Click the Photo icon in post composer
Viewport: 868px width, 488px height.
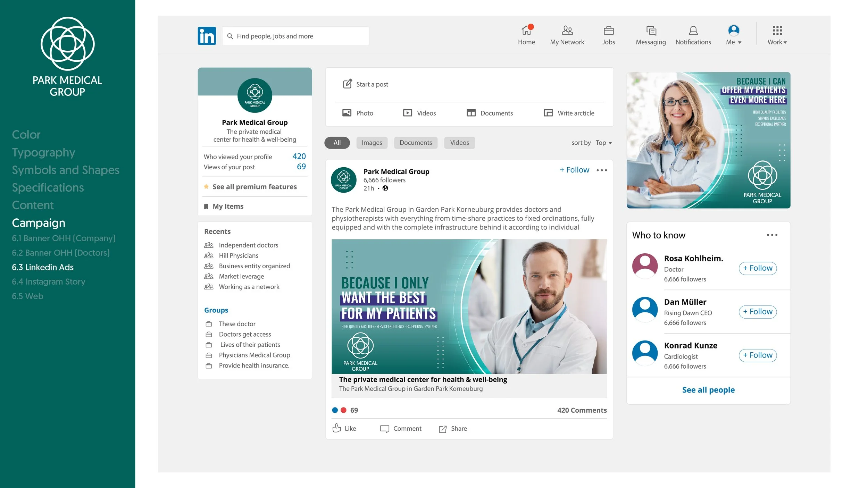[347, 113]
